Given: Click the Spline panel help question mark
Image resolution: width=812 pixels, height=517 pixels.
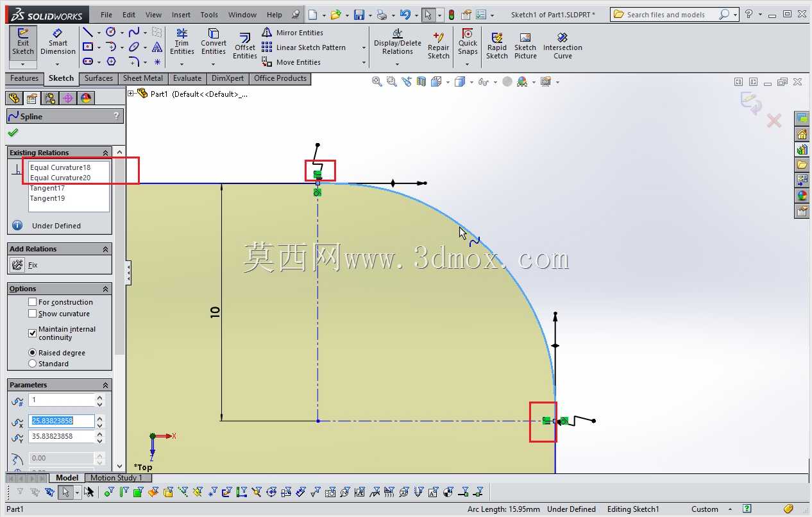Looking at the screenshot, I should [x=116, y=116].
